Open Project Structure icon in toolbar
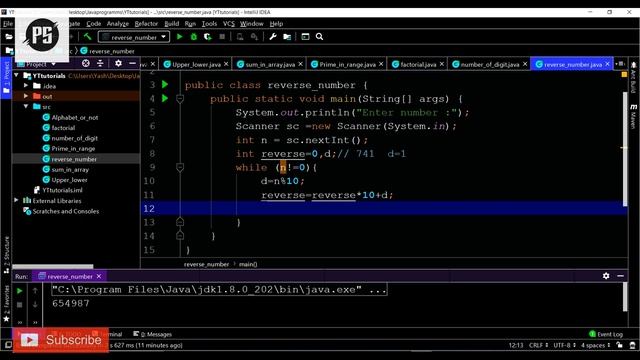 [287, 37]
